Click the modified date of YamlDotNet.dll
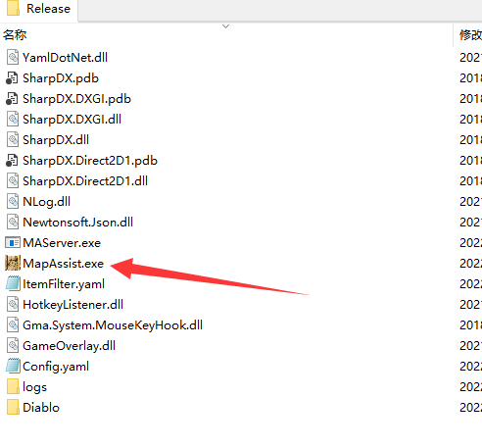The width and height of the screenshot is (482, 448). [x=470, y=58]
